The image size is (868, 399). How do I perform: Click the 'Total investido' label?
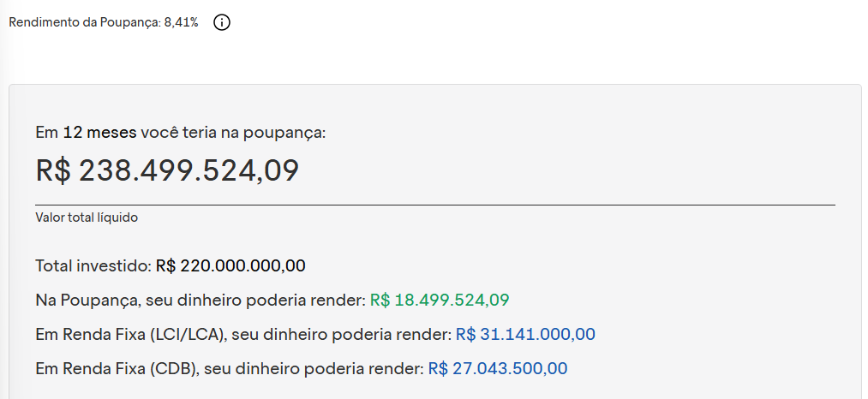coord(93,265)
